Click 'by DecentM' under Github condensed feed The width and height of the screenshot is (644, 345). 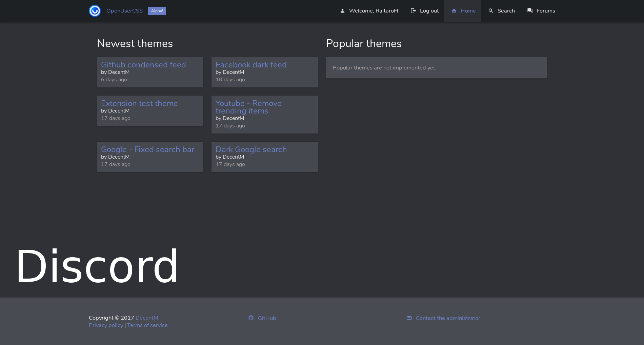(115, 72)
